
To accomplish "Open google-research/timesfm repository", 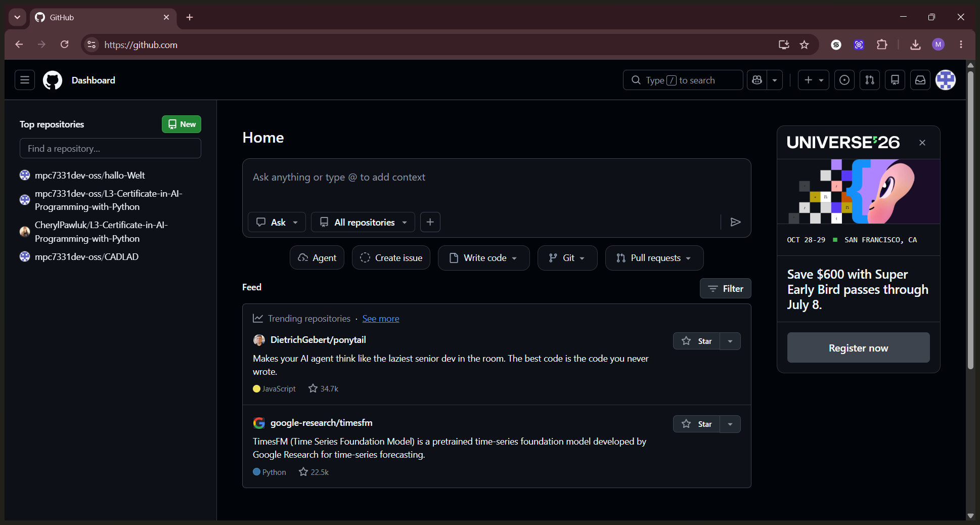I will pyautogui.click(x=321, y=423).
